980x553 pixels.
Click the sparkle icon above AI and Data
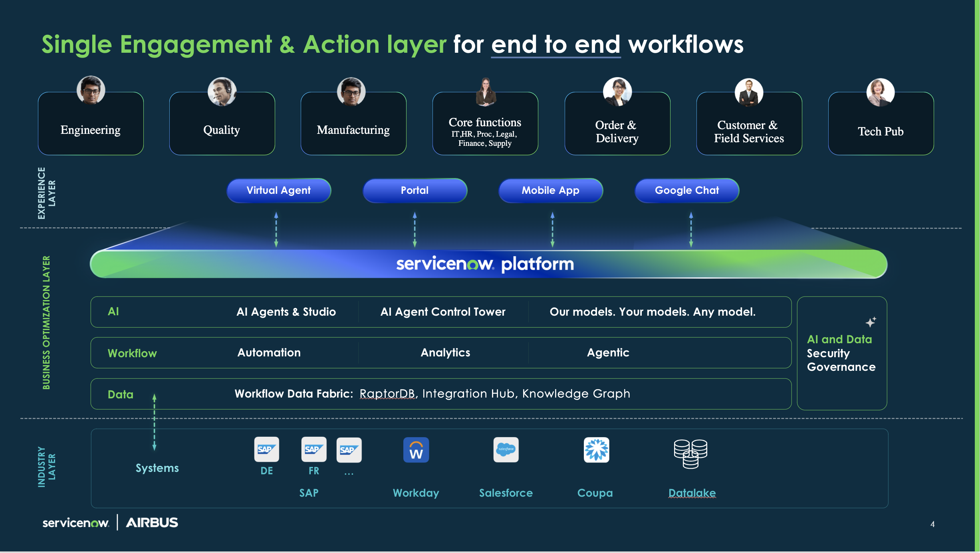(x=871, y=322)
